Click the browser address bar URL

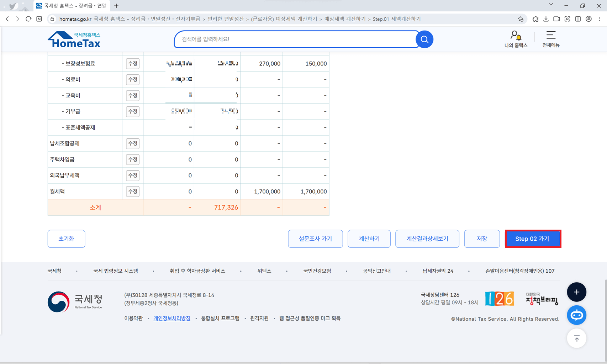[240, 19]
